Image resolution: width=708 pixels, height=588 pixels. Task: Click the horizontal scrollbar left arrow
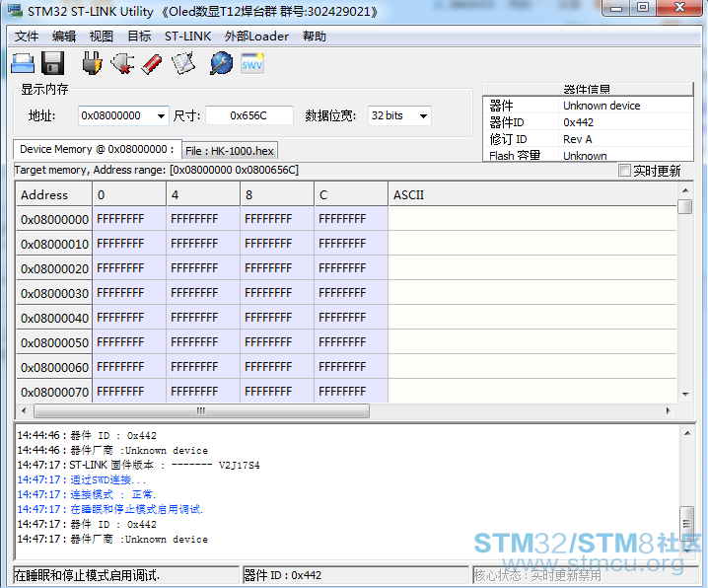tap(24, 411)
